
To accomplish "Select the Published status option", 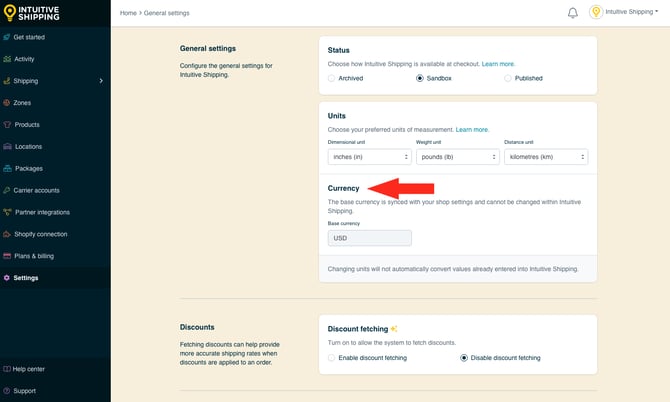I will [508, 78].
